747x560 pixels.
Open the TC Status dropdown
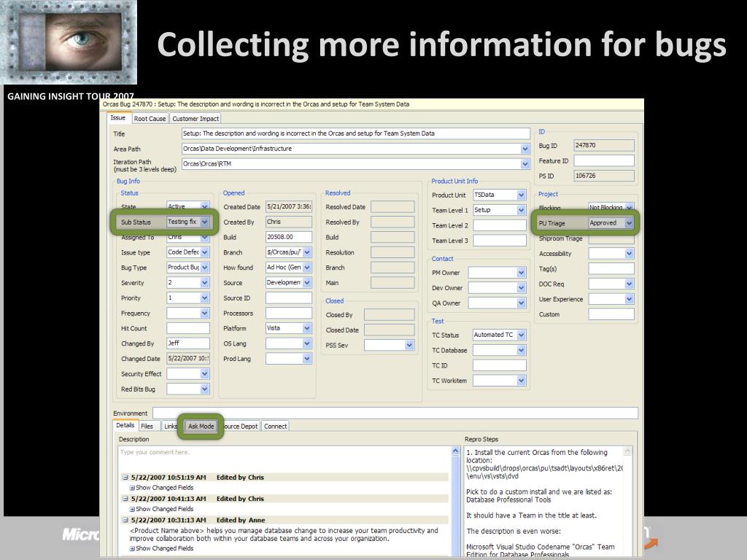coord(521,335)
